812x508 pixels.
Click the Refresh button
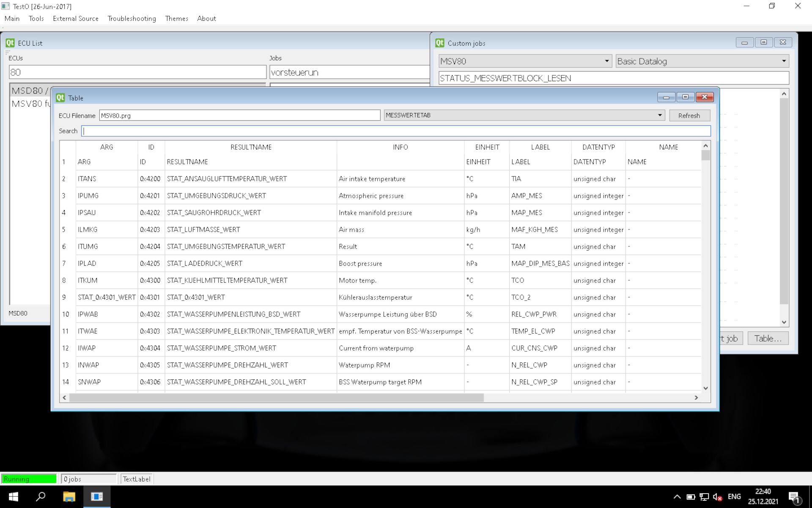point(689,116)
